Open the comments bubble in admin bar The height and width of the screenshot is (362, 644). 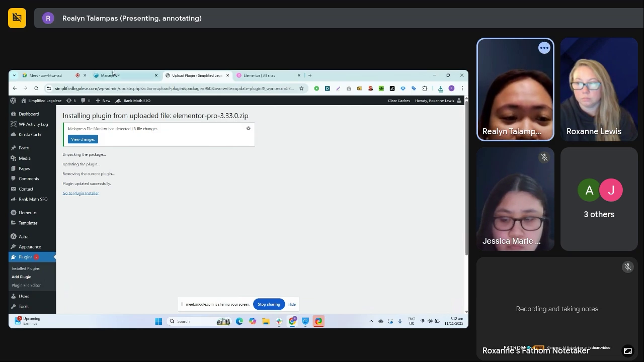tap(85, 101)
